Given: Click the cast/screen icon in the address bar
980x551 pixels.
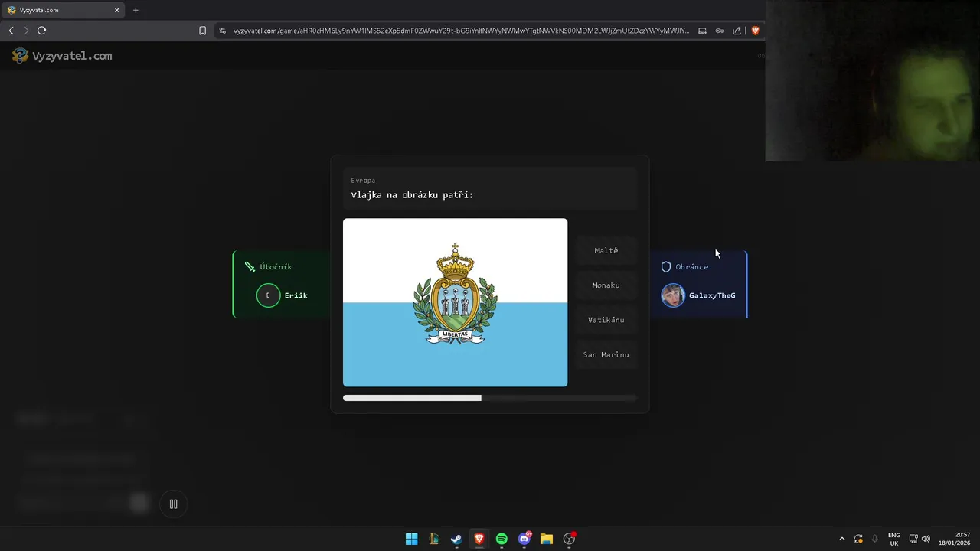Looking at the screenshot, I should [702, 31].
